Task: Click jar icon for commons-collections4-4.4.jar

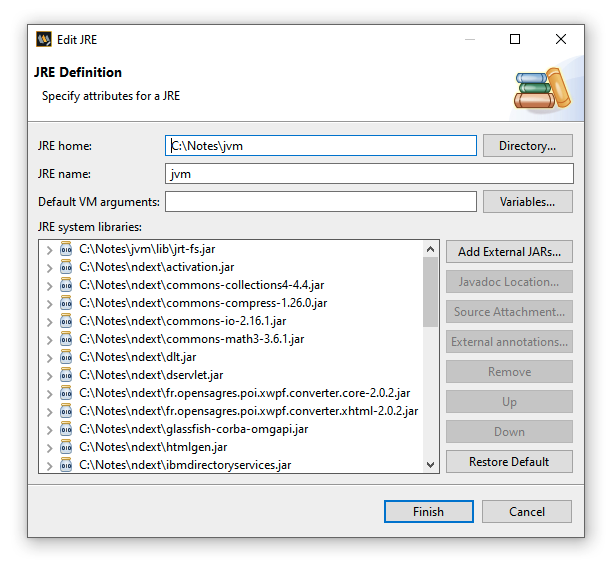Action: pos(66,285)
